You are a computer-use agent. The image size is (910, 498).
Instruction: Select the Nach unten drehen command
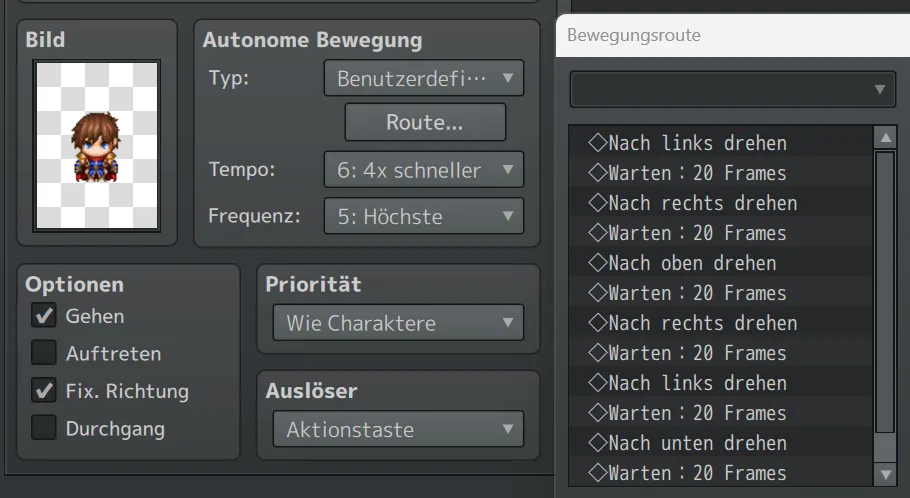pos(720,443)
